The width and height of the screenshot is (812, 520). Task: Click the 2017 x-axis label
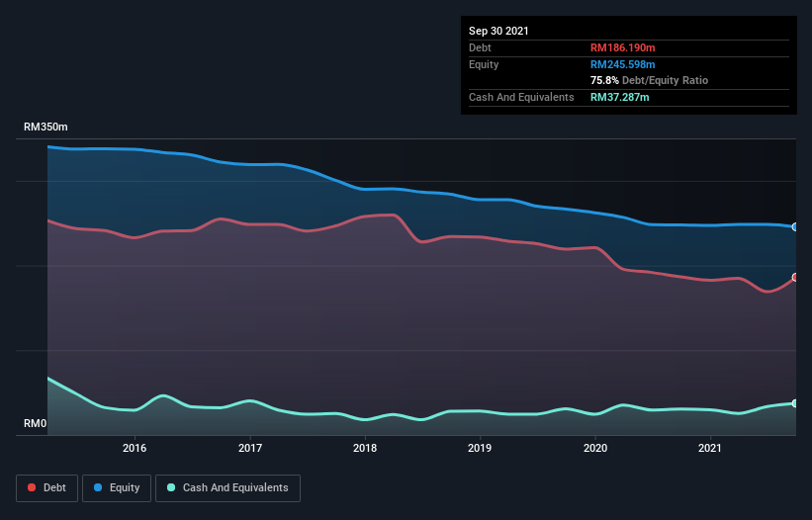tap(250, 449)
